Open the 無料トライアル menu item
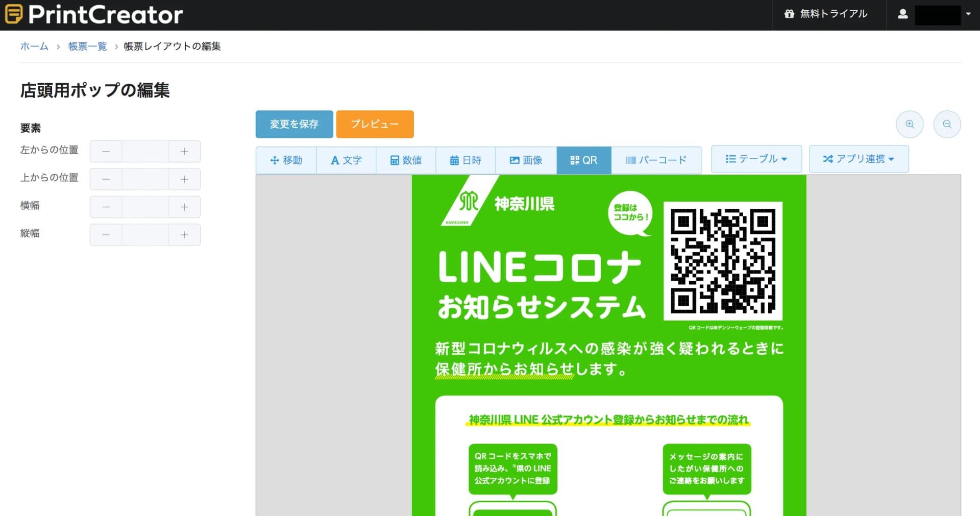This screenshot has height=516, width=980. 826,14
